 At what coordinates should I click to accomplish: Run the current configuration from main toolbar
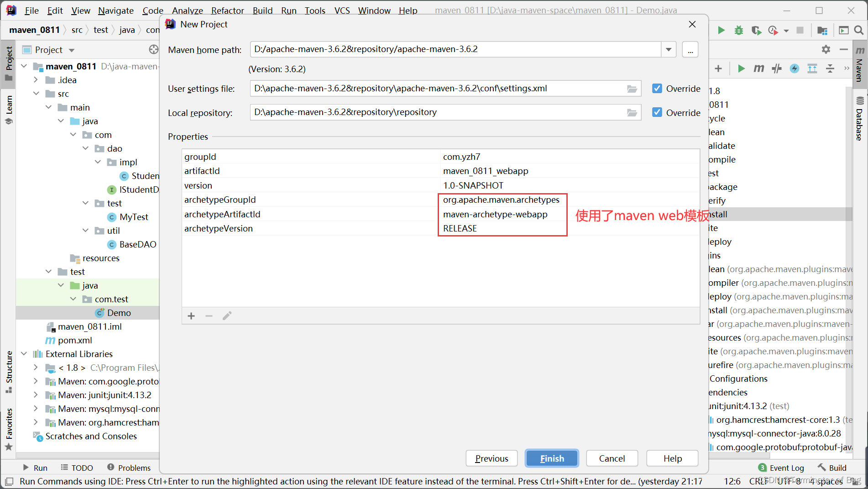tap(721, 30)
